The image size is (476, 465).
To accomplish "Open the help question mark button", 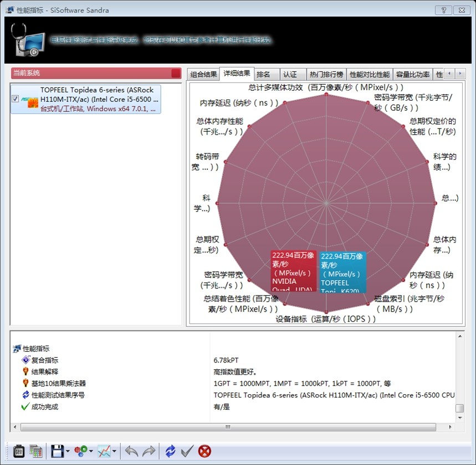I will [x=443, y=10].
